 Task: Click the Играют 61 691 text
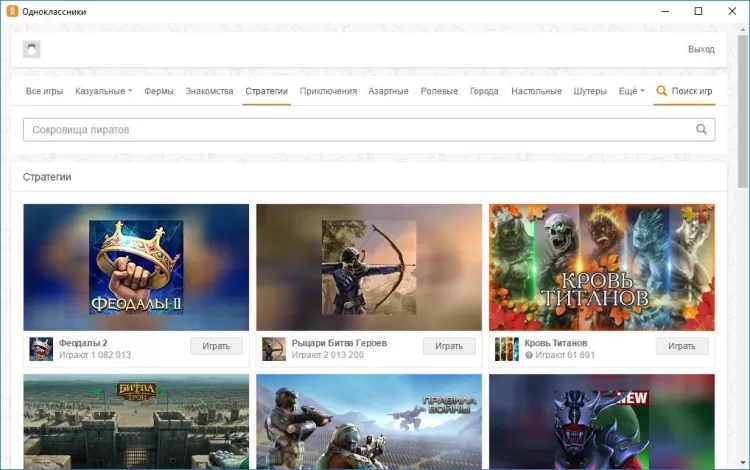pyautogui.click(x=565, y=355)
